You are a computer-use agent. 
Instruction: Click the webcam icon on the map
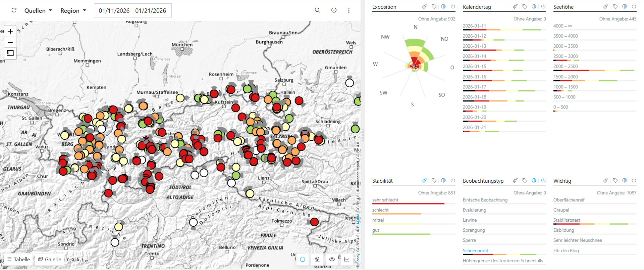tap(317, 259)
